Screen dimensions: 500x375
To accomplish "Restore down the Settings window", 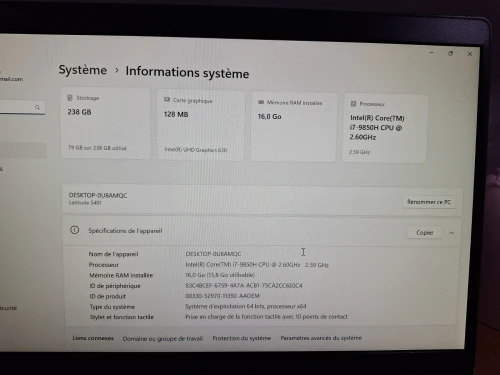I will (x=451, y=53).
